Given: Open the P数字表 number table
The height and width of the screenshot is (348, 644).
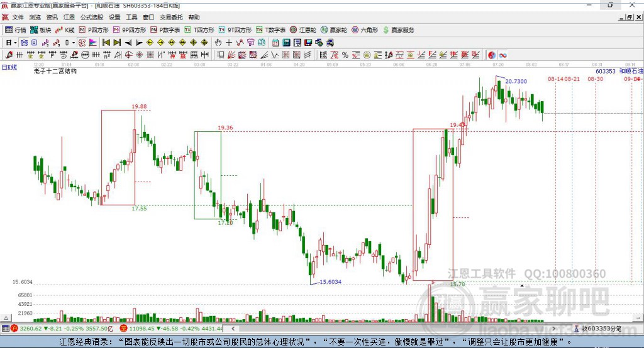Looking at the screenshot, I should coord(165,30).
